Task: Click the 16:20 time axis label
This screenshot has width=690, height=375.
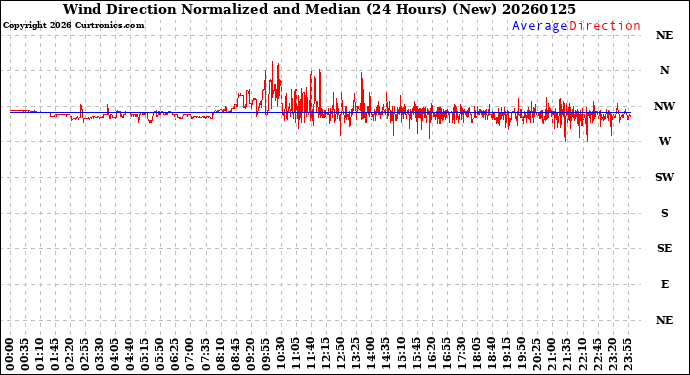Action: (x=431, y=355)
